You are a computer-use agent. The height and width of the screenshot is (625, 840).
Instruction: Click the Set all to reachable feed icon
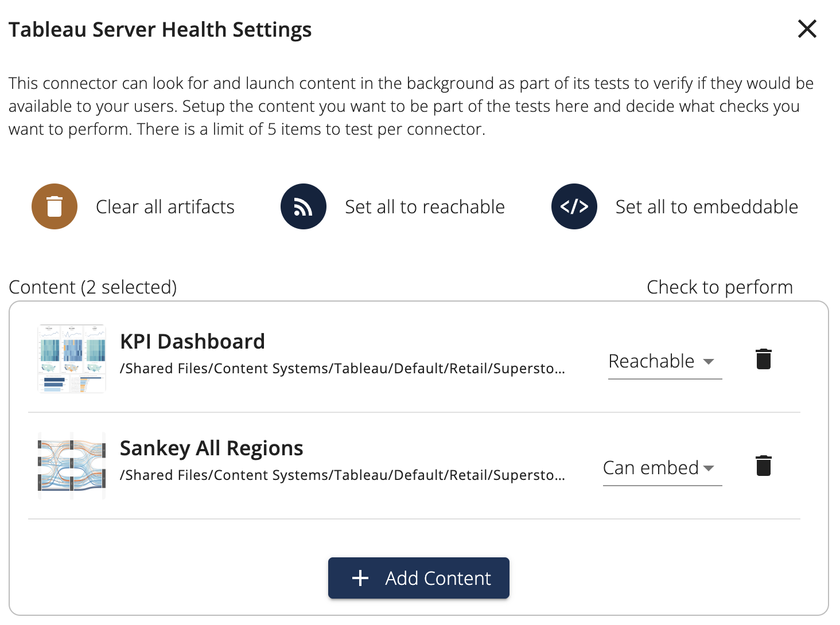tap(303, 206)
